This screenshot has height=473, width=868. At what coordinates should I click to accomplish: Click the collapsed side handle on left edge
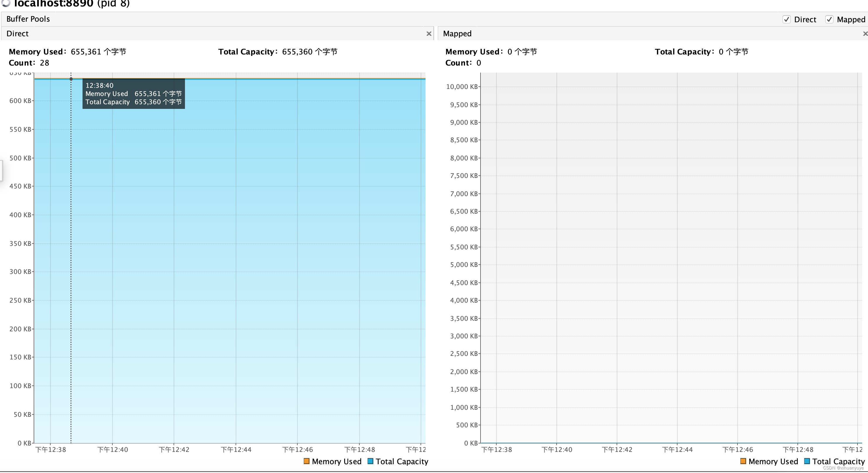click(x=1, y=171)
